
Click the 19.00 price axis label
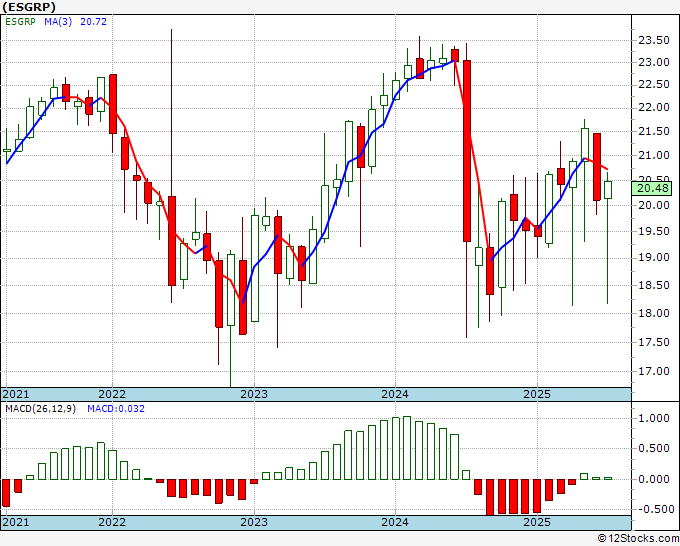pos(654,258)
